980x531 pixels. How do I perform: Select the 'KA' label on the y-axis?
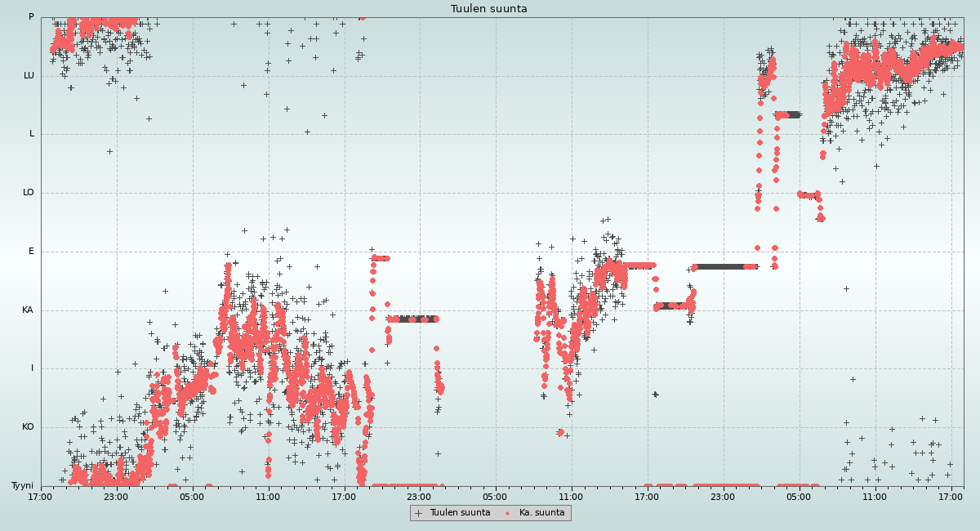click(x=28, y=310)
